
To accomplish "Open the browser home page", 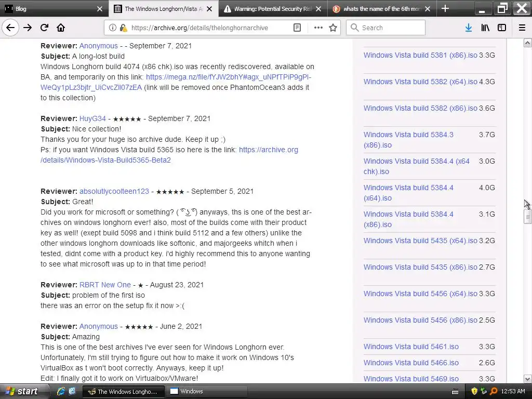I will [61, 28].
